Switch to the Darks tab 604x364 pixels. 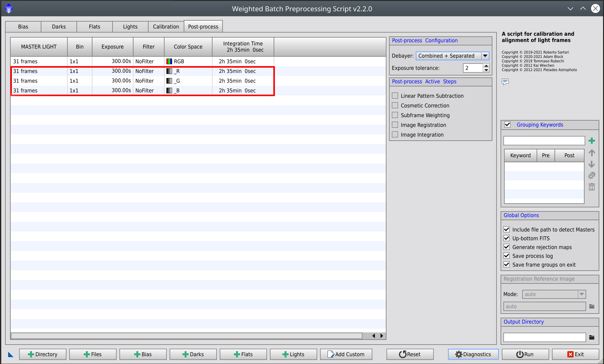click(59, 27)
